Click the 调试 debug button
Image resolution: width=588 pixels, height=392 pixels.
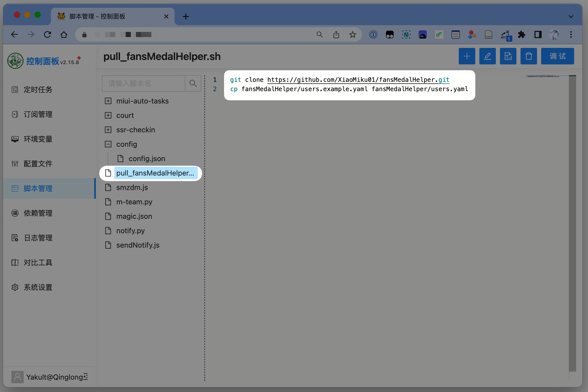[x=557, y=56]
